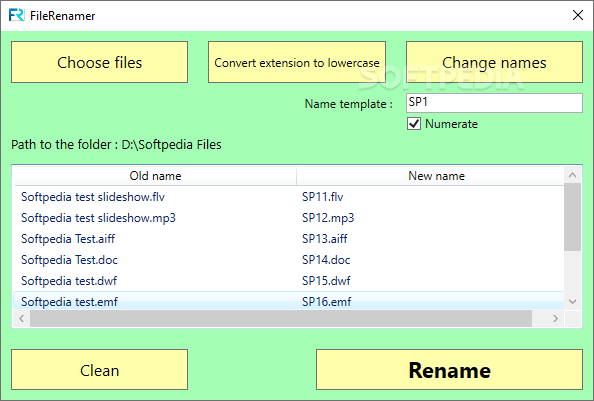Viewport: 594px width, 401px height.
Task: Click new name SP13.aiff
Action: 324,239
